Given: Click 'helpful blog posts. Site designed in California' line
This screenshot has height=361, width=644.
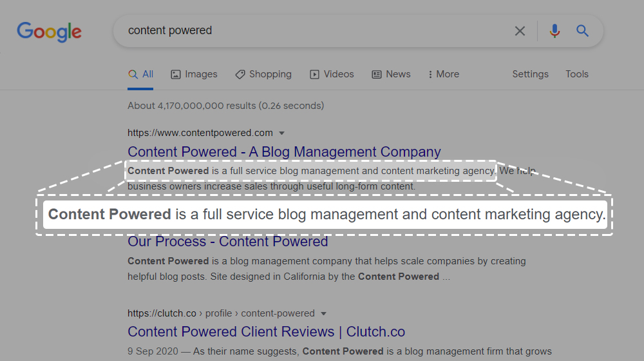Looking at the screenshot, I should 289,277.
